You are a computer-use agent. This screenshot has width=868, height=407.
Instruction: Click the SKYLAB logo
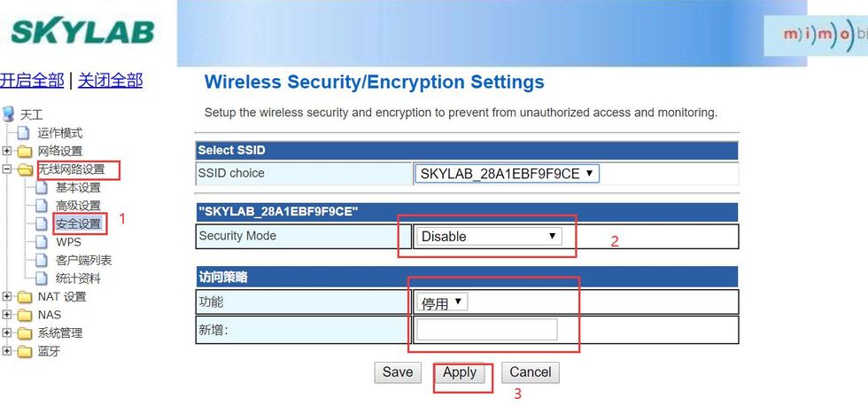click(x=80, y=32)
